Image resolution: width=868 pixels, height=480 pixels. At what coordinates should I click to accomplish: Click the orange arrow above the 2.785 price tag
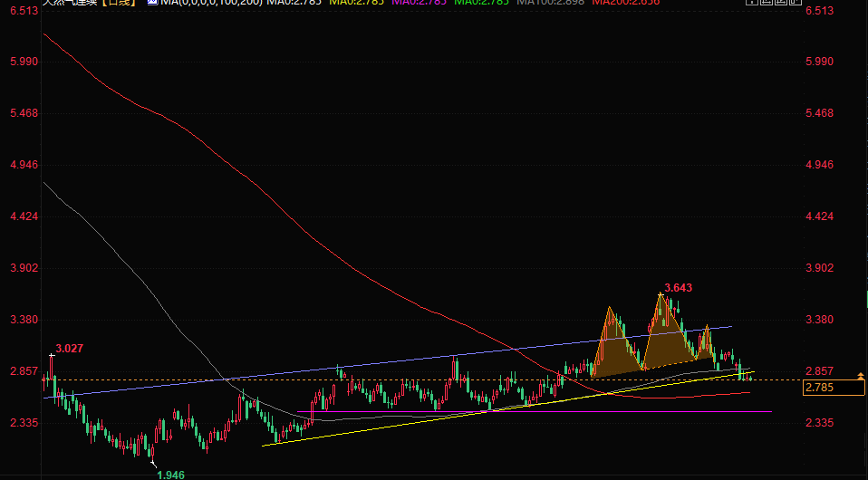[860, 376]
